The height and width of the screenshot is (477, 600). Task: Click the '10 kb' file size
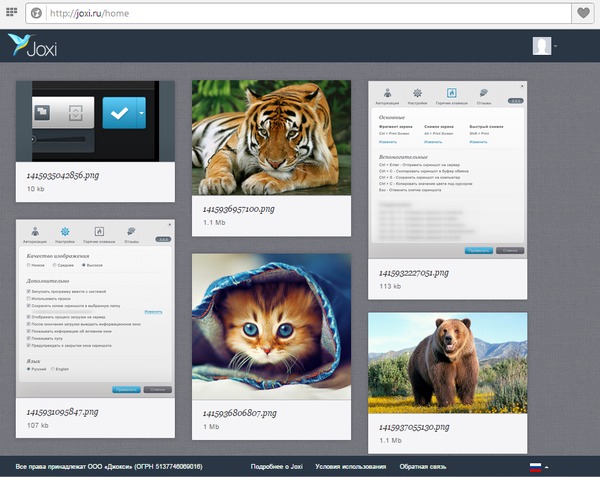point(36,189)
